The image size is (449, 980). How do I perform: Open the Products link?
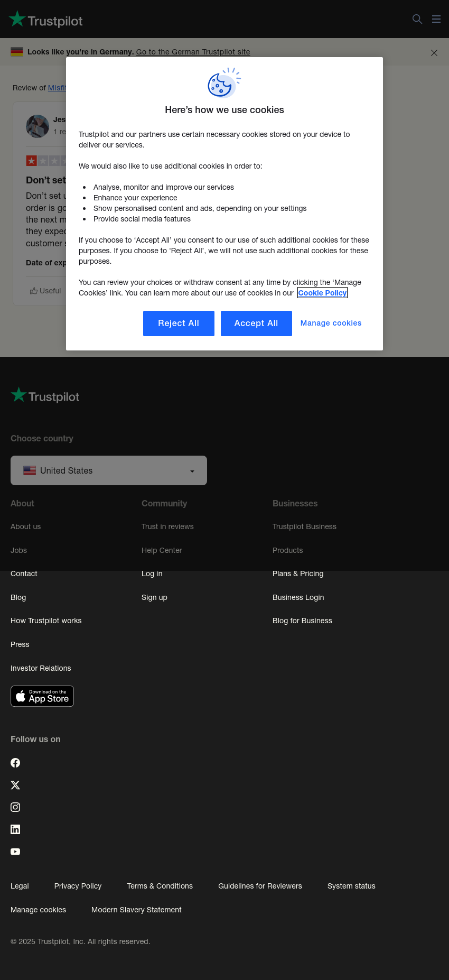click(288, 550)
